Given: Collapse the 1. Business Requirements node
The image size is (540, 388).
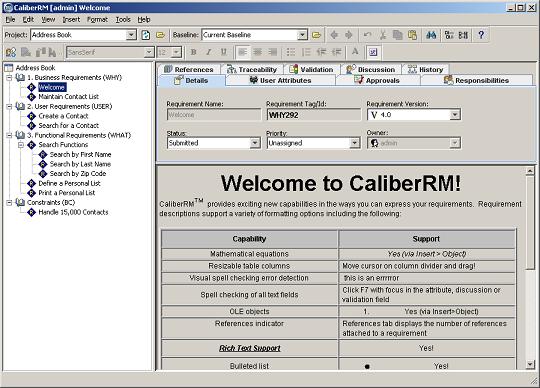Looking at the screenshot, I should coord(9,77).
